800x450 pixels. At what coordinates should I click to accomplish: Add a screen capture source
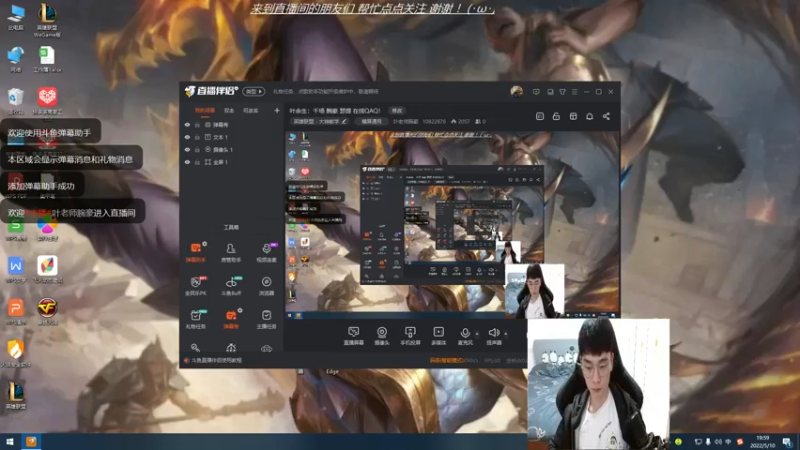coord(354,336)
